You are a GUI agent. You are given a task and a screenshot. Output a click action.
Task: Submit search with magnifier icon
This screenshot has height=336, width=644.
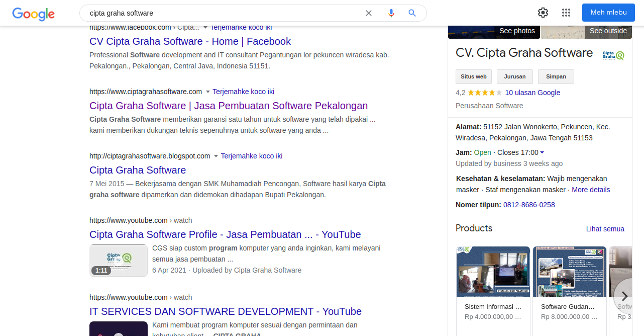412,13
